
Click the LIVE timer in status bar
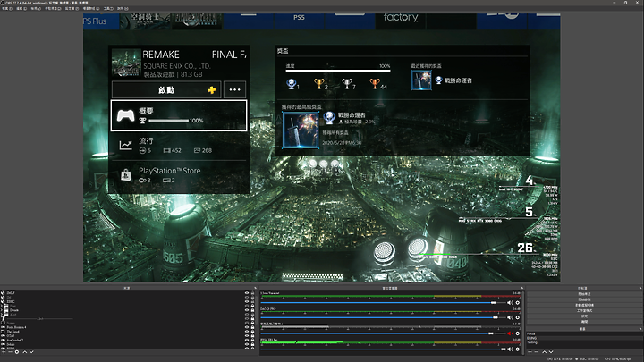click(561, 358)
